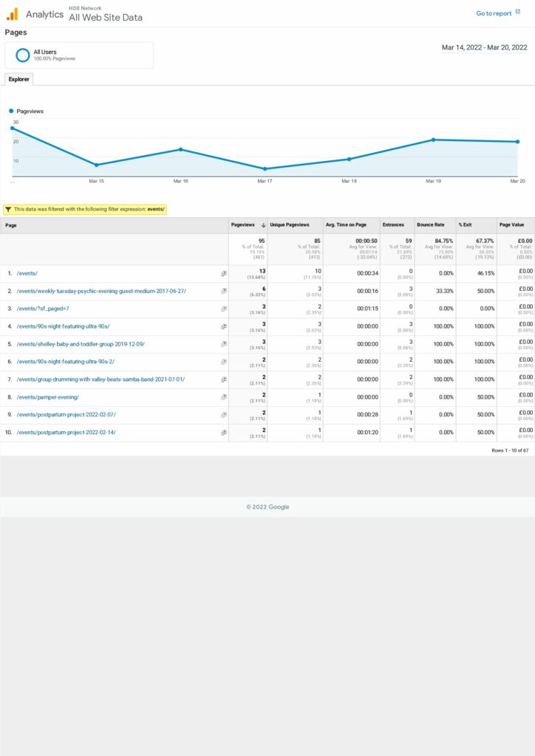Click the Rows 1 - 10 of 67 text

click(x=510, y=450)
